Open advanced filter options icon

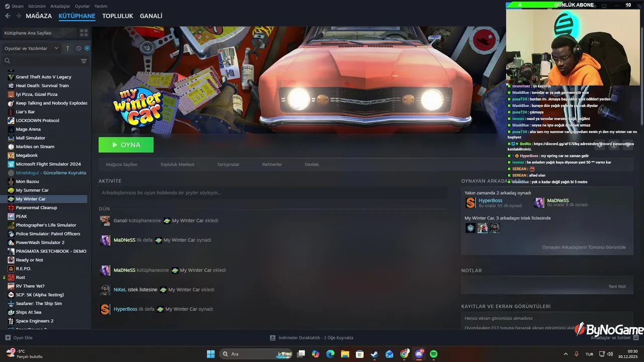pyautogui.click(x=84, y=61)
